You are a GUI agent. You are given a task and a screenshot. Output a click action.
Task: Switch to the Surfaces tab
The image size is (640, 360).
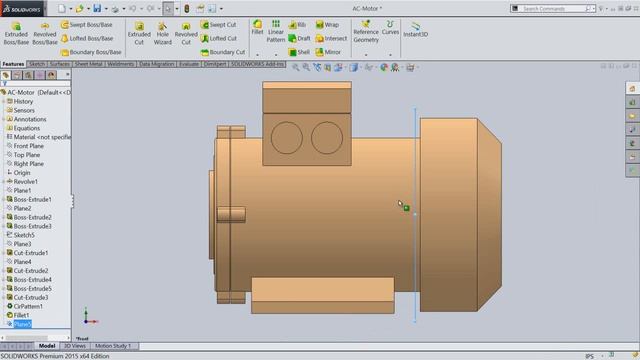pyautogui.click(x=60, y=64)
